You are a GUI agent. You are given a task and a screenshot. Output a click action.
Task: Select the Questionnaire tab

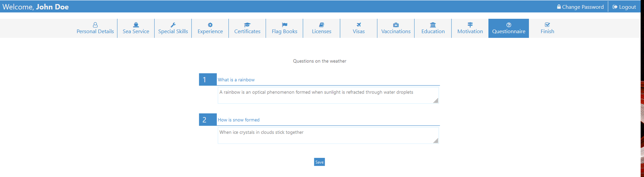click(x=508, y=28)
